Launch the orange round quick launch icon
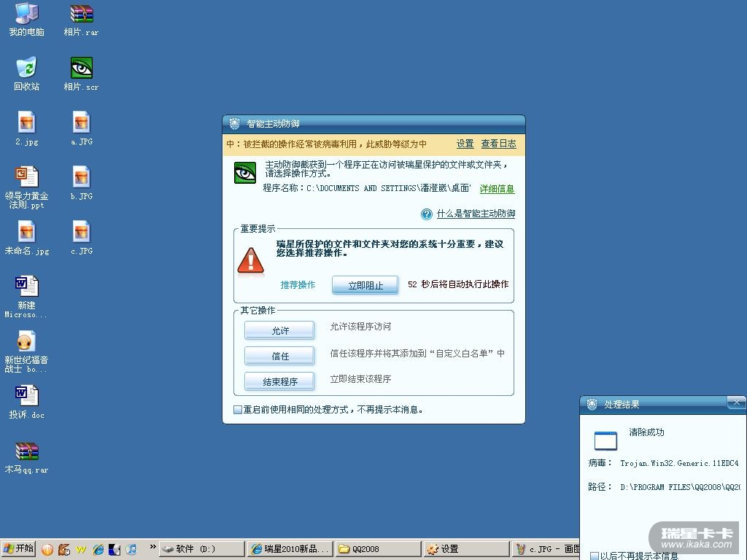747x560 pixels. point(47,550)
